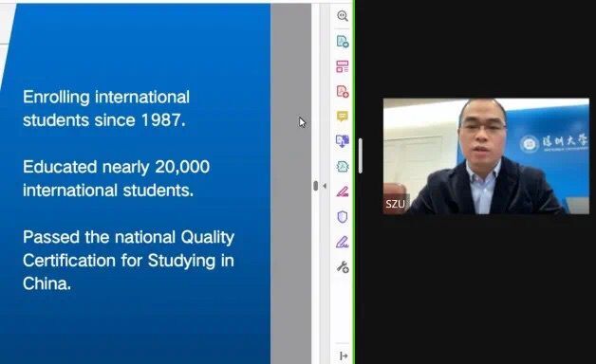Choose the red Create PDF tool
596x364 pixels.
point(343,92)
